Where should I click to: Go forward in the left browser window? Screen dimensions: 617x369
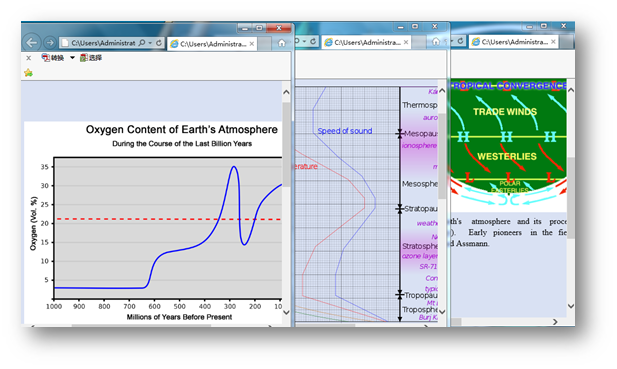click(50, 42)
